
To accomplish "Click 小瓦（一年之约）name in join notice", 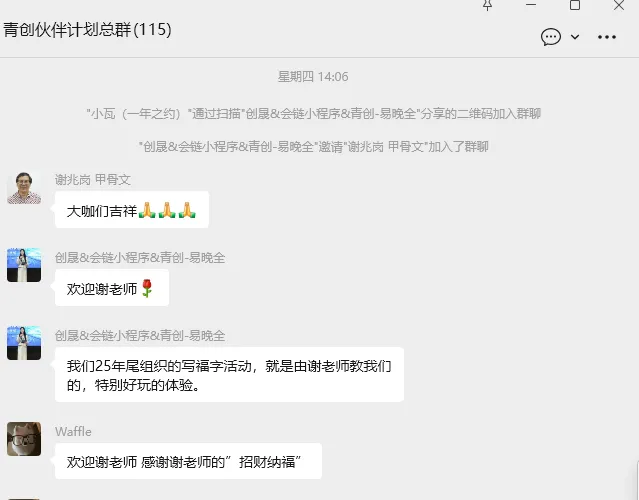I will pos(135,113).
